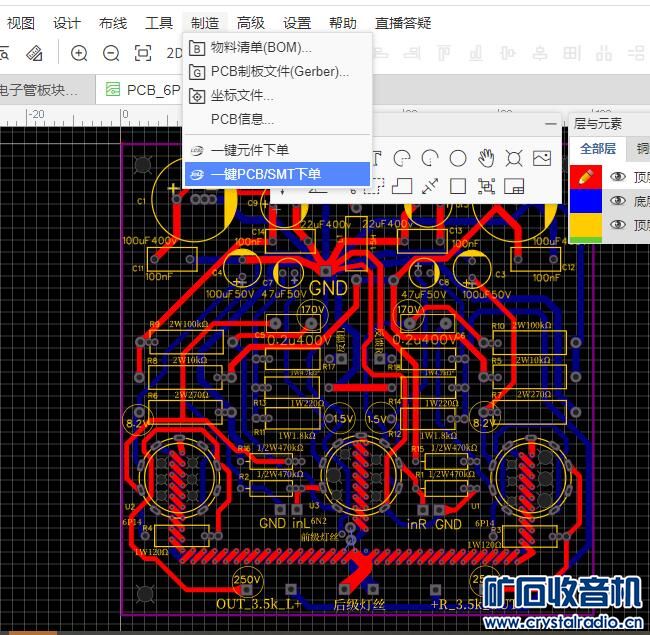Viewport: 650px width, 635px height.
Task: Click the fit-to-window zoom icon
Action: (143, 53)
